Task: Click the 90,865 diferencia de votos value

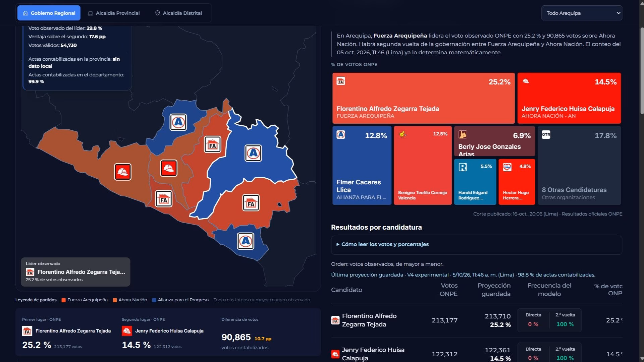Action: coord(236,337)
